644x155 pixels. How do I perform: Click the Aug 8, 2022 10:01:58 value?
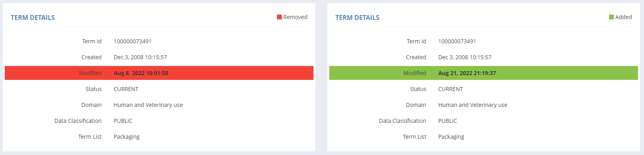[141, 73]
